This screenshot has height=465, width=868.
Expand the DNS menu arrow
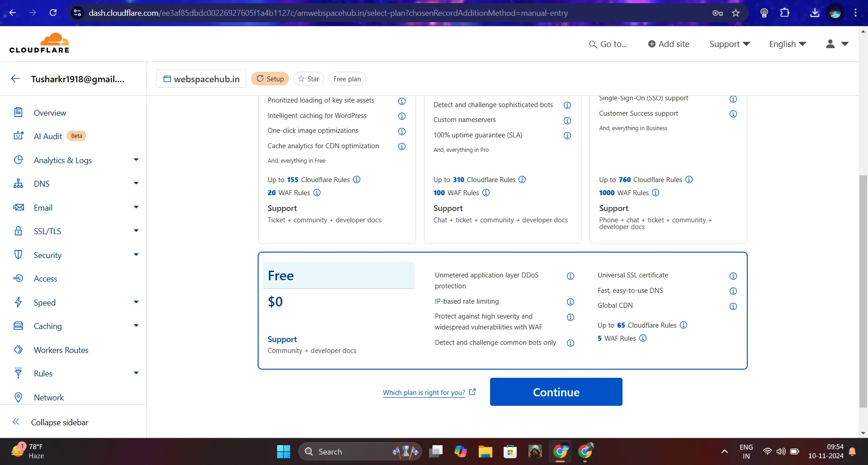point(136,183)
